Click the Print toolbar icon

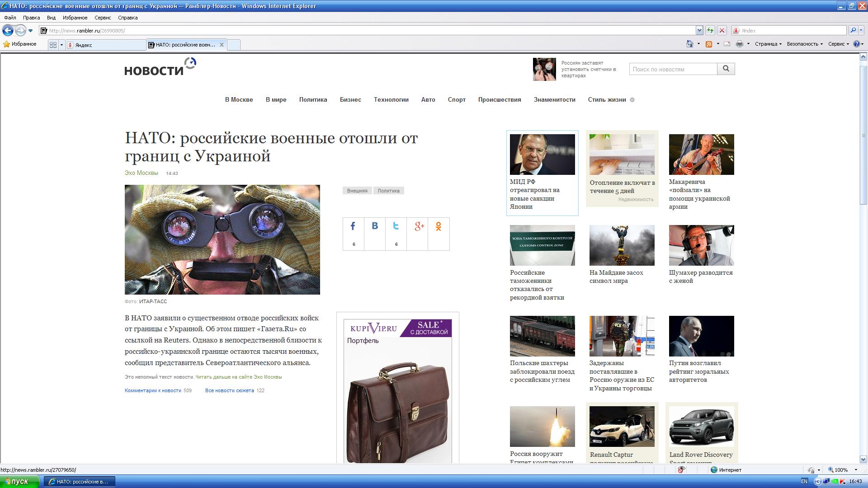[x=740, y=44]
